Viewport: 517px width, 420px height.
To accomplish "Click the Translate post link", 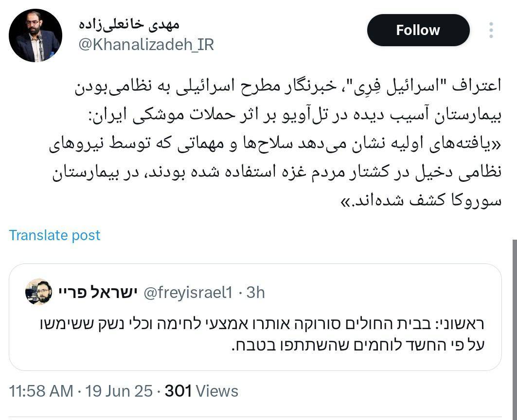I will click(54, 235).
